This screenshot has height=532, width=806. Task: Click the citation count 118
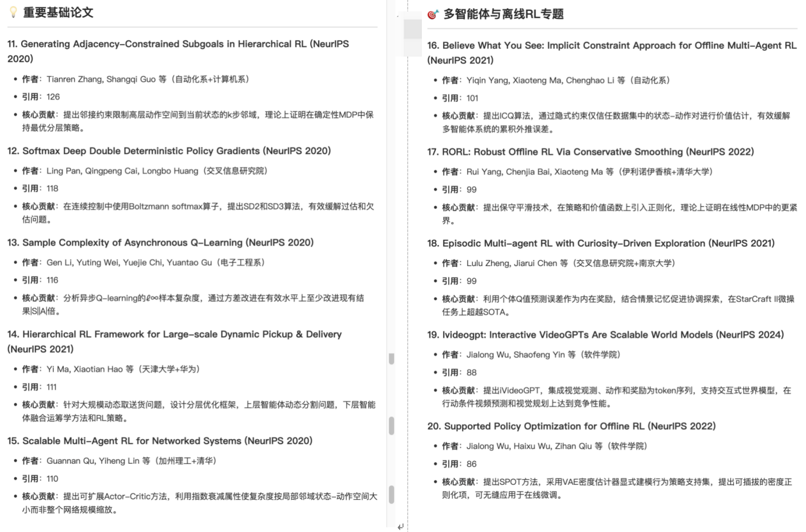[52, 188]
